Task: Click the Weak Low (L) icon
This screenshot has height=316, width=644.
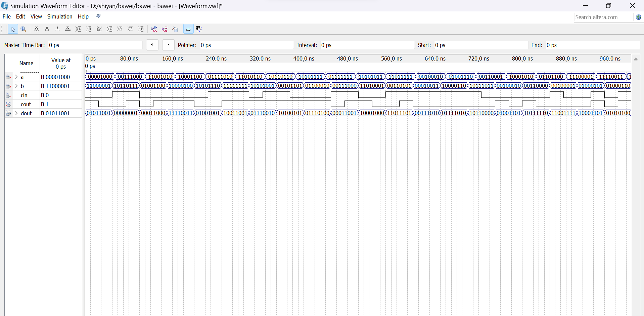Action: (78, 29)
